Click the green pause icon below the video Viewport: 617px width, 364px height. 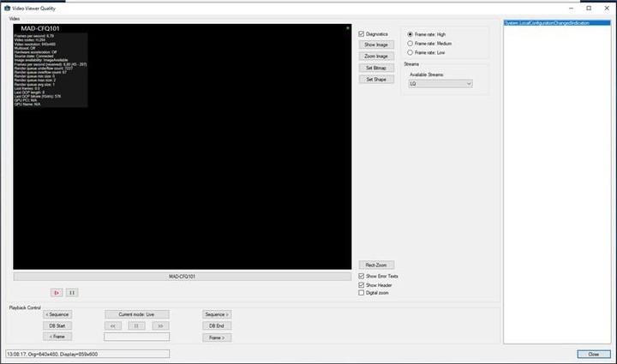click(72, 292)
